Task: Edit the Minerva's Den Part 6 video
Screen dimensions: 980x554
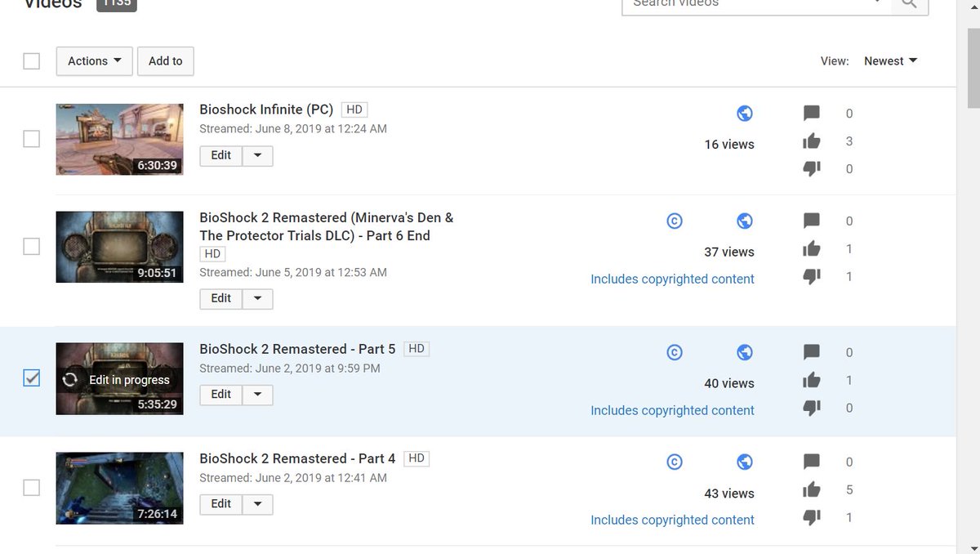Action: pyautogui.click(x=221, y=298)
